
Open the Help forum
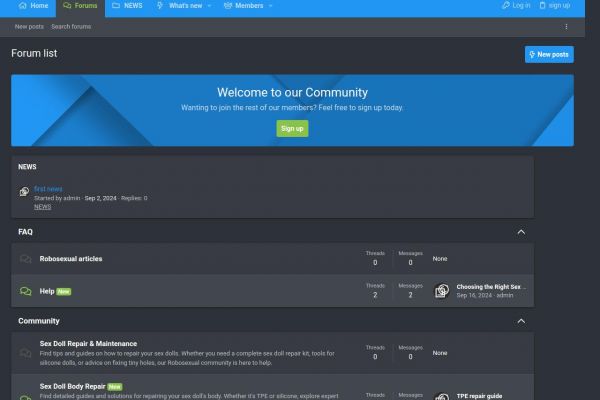point(47,291)
